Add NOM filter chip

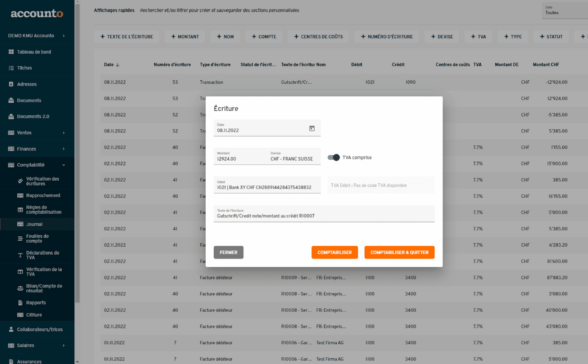point(225,37)
